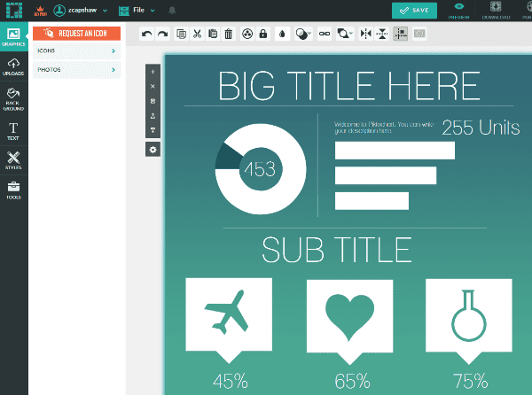Click the block settings gear icon
This screenshot has width=532, height=395.
pos(153,150)
